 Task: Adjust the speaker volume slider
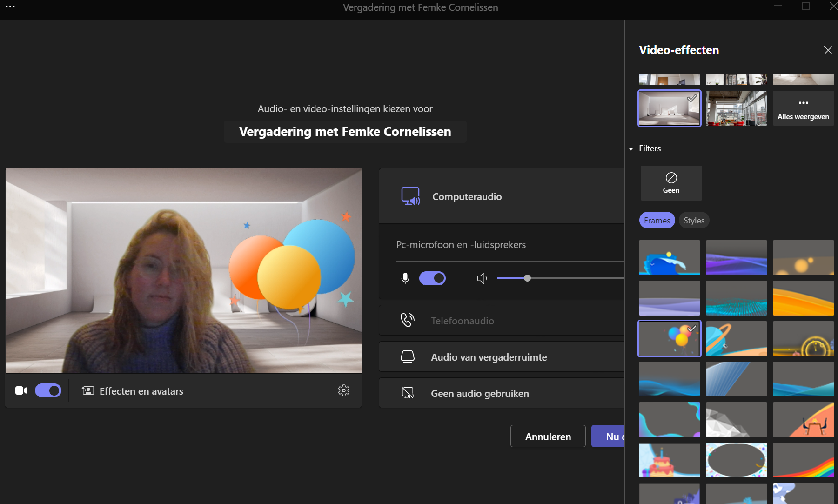[x=528, y=278]
